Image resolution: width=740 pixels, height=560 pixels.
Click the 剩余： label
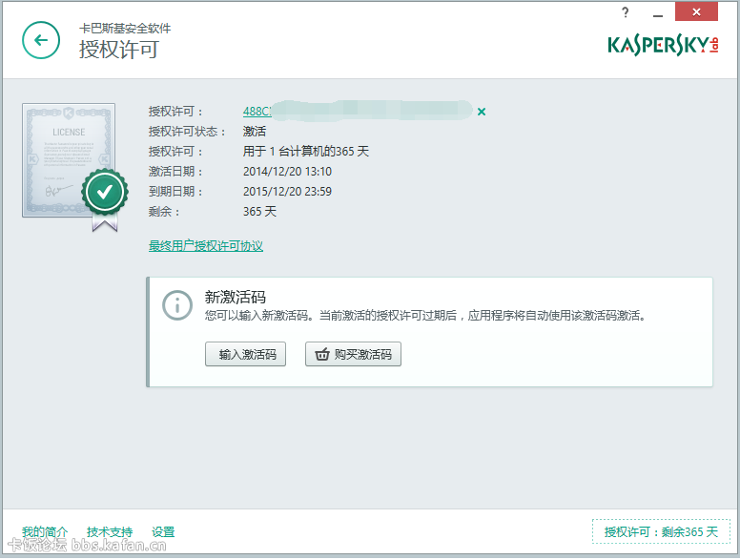164,212
